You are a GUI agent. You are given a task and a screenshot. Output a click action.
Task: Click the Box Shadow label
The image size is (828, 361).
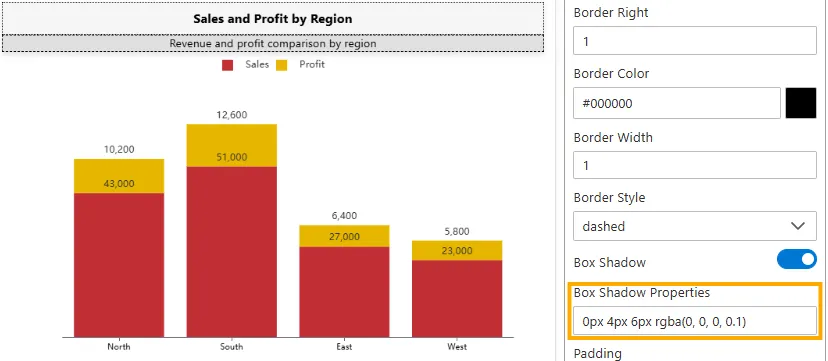coord(610,262)
